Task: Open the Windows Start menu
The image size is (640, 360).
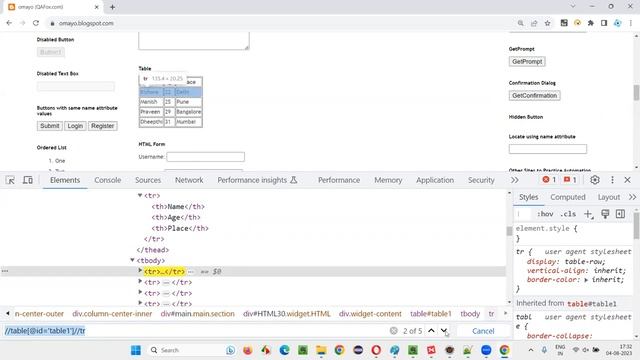Action: point(136,350)
